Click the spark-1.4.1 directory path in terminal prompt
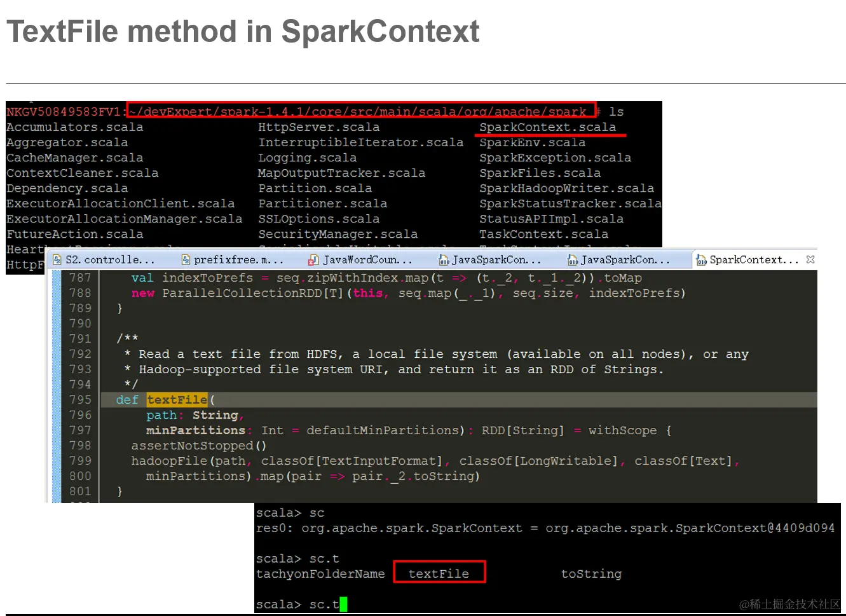The image size is (846, 616). [x=357, y=112]
